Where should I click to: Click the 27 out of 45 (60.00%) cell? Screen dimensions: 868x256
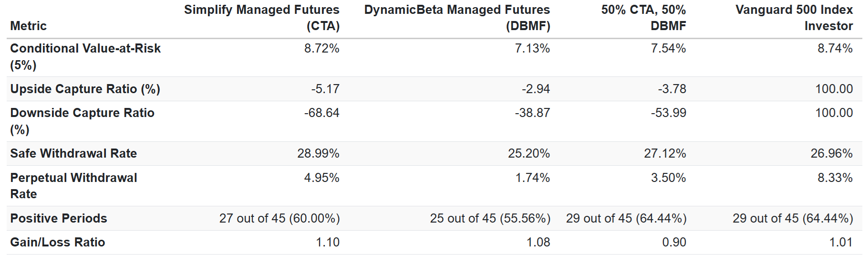(279, 218)
